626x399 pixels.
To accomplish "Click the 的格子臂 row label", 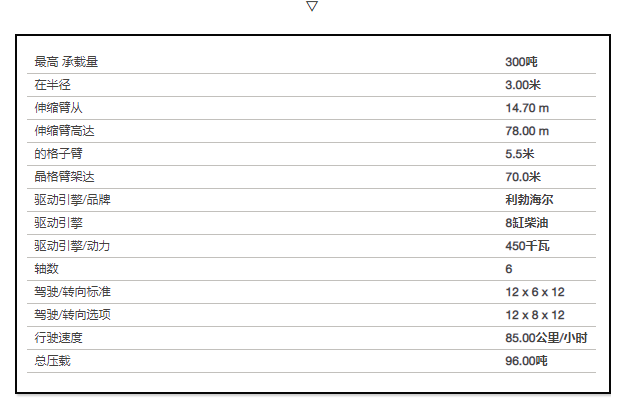I will pyautogui.click(x=58, y=154).
